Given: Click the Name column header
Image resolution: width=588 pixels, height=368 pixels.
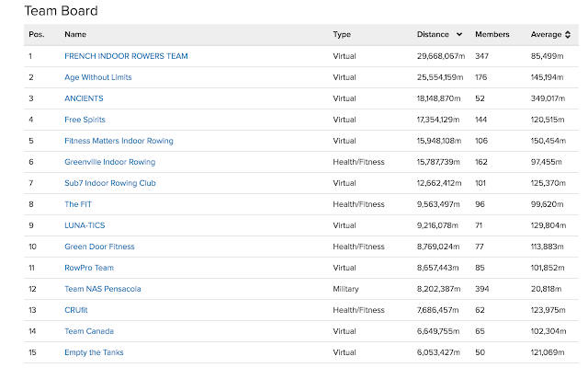Looking at the screenshot, I should pyautogui.click(x=75, y=35).
